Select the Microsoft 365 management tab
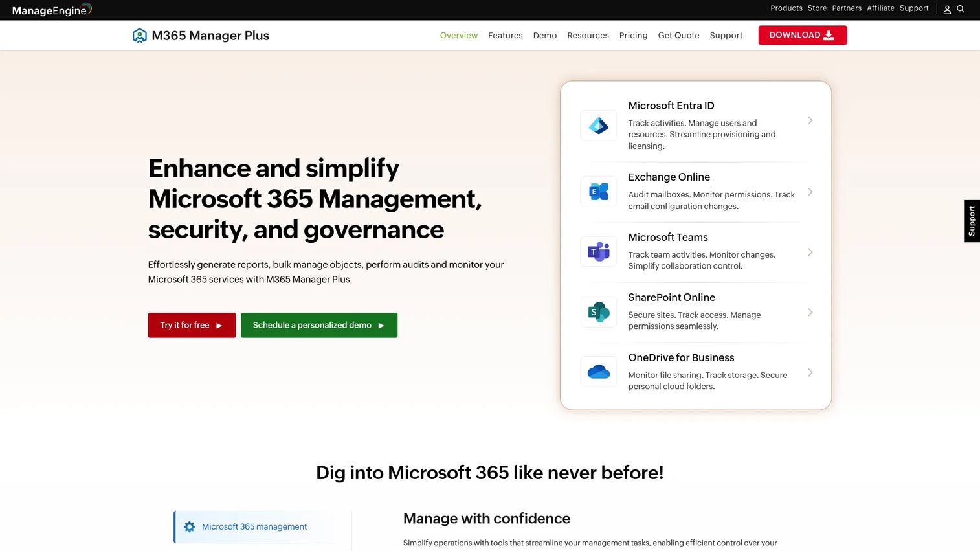 click(254, 527)
